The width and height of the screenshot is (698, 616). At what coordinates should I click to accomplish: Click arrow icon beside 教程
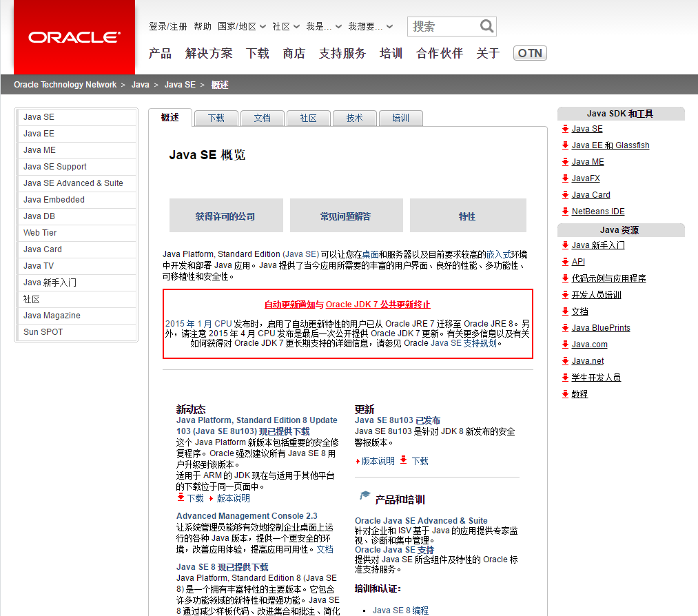565,394
